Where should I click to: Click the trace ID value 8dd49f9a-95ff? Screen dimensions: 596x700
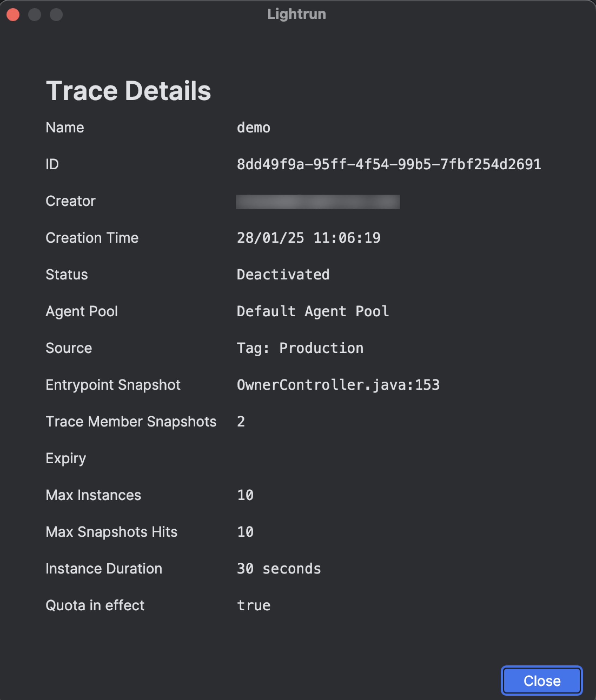(x=389, y=164)
